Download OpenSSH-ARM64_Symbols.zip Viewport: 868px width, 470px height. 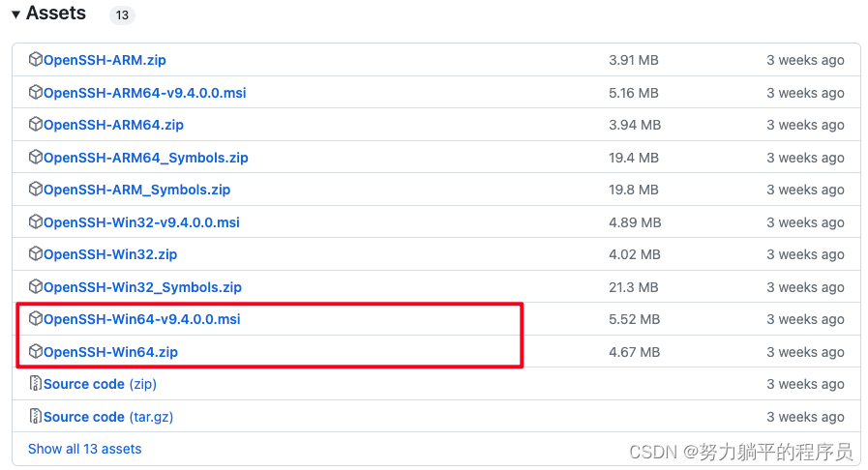145,159
